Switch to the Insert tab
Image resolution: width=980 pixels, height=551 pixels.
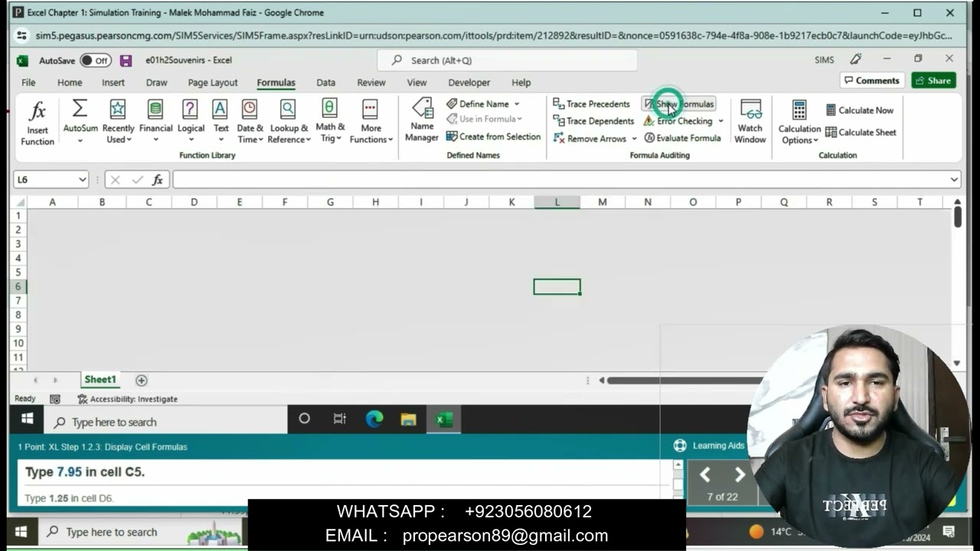(113, 83)
